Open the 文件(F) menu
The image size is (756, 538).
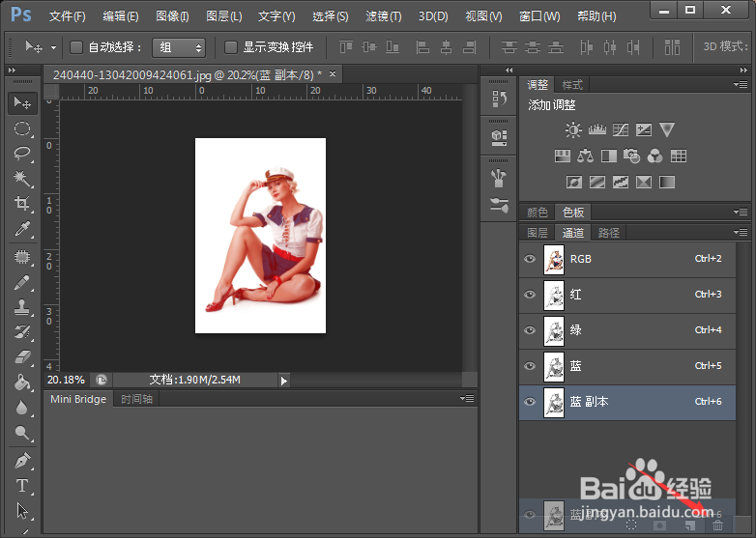pyautogui.click(x=68, y=16)
